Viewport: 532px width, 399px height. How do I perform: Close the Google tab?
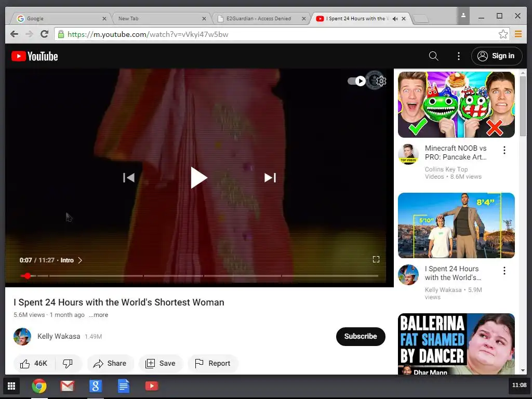(x=104, y=19)
